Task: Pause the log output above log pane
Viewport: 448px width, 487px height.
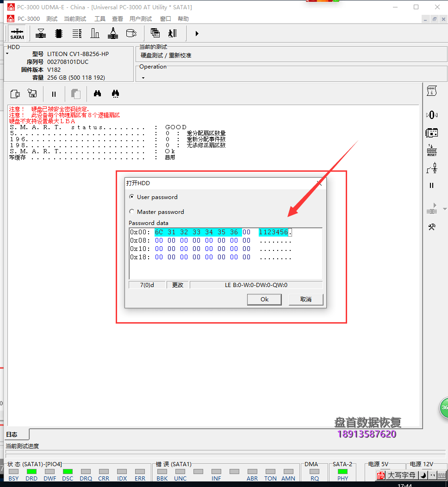Action: pyautogui.click(x=54, y=94)
